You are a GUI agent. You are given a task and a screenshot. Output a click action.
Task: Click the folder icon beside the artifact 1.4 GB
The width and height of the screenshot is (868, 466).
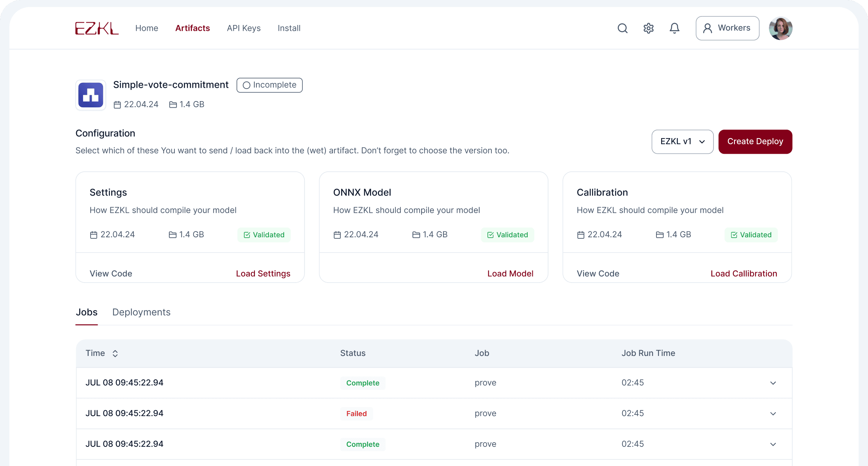[x=173, y=105]
